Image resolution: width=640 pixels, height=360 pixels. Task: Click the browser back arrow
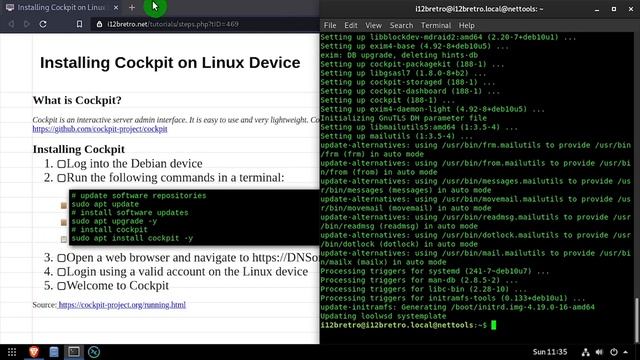(x=11, y=24)
